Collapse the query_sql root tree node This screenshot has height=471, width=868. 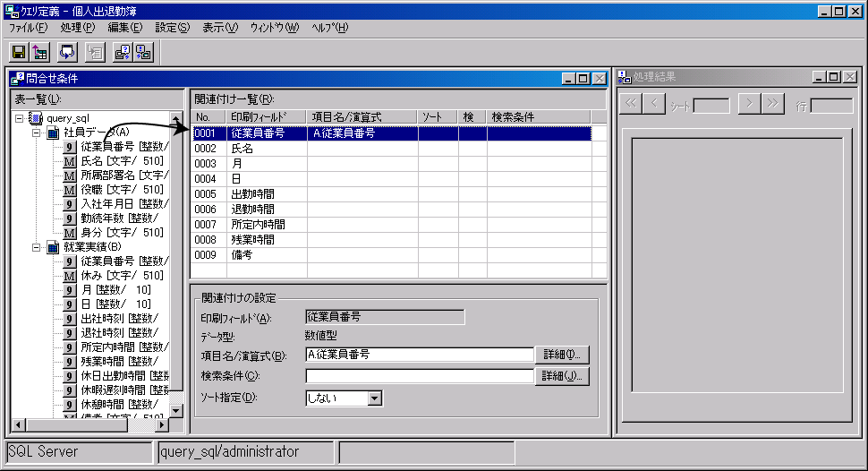click(20, 118)
